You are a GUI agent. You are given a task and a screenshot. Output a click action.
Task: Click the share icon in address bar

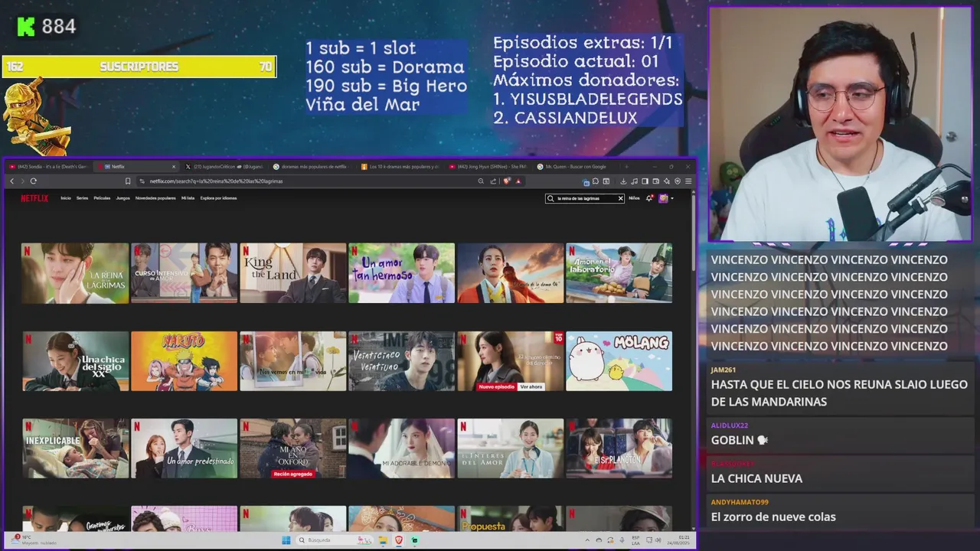click(x=493, y=181)
